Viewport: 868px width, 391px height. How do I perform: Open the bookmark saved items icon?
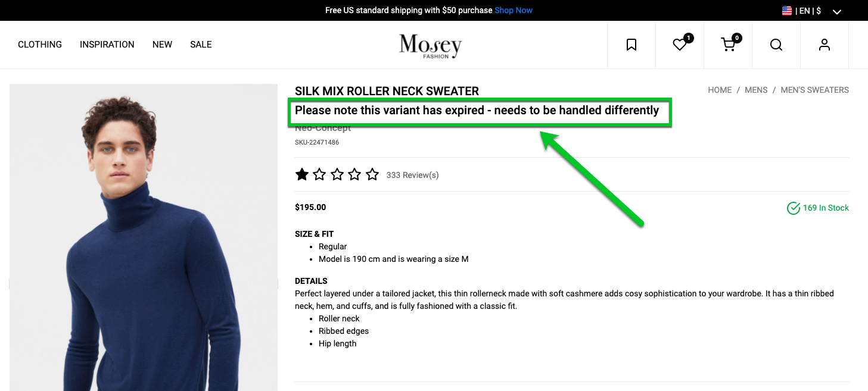click(631, 45)
